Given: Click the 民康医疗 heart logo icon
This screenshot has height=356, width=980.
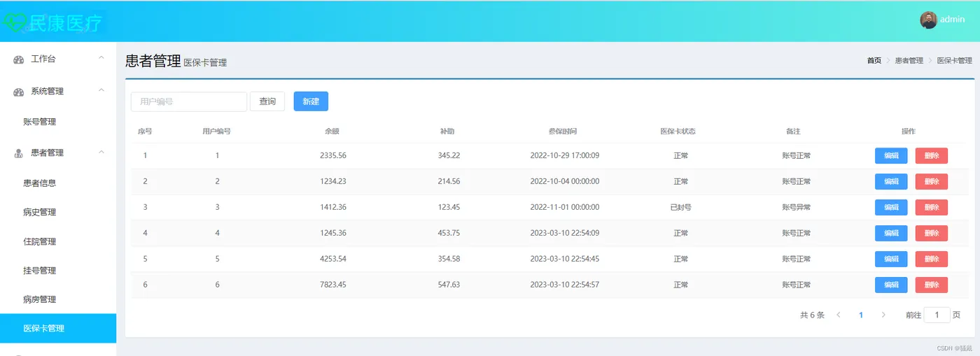Looking at the screenshot, I should click(x=14, y=23).
